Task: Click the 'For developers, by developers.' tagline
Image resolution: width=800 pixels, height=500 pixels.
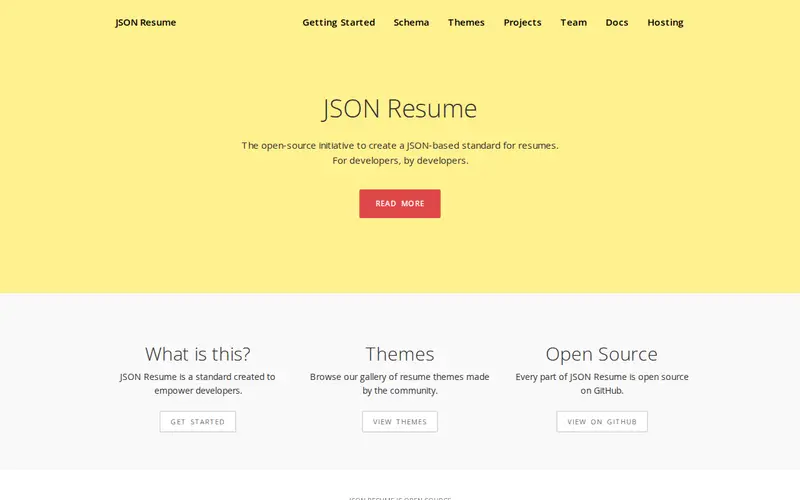Action: pyautogui.click(x=400, y=160)
